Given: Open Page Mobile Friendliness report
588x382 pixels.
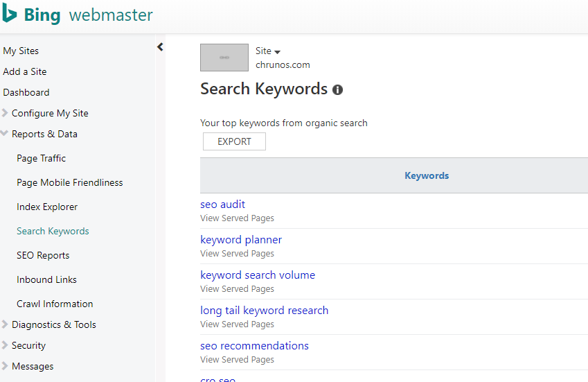Looking at the screenshot, I should (x=70, y=183).
